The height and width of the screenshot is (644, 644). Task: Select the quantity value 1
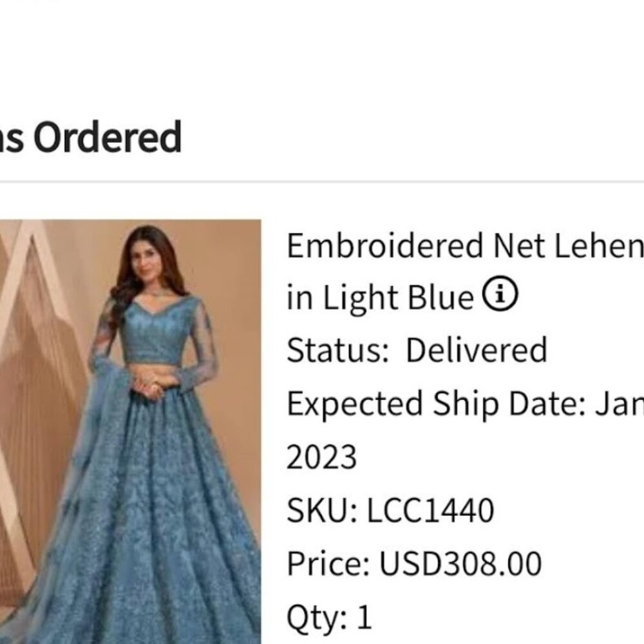coord(365,616)
